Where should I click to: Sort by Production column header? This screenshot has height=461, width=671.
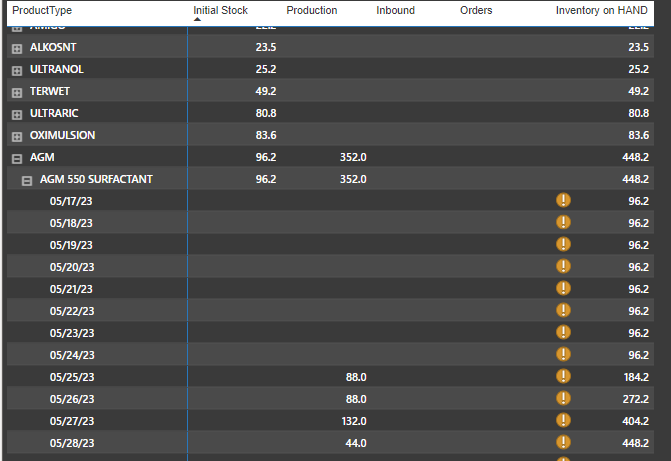[312, 10]
